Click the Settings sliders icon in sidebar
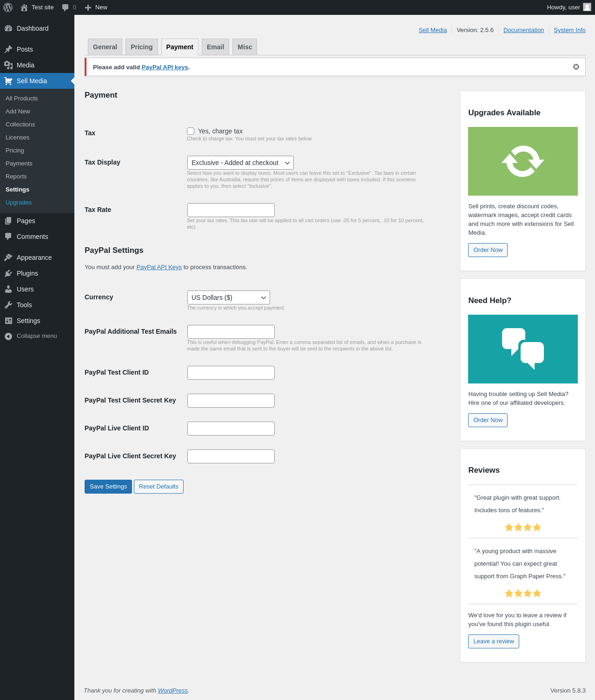Image resolution: width=595 pixels, height=700 pixels. point(8,321)
